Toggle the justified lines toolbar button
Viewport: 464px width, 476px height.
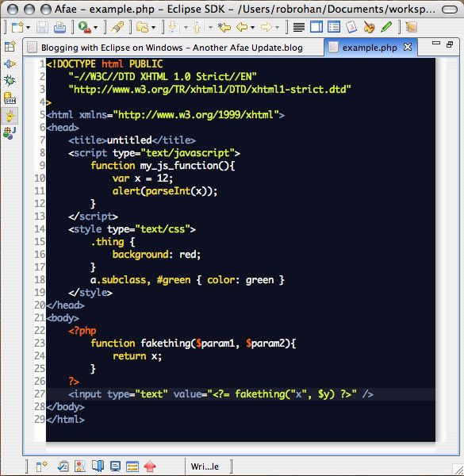pyautogui.click(x=299, y=27)
